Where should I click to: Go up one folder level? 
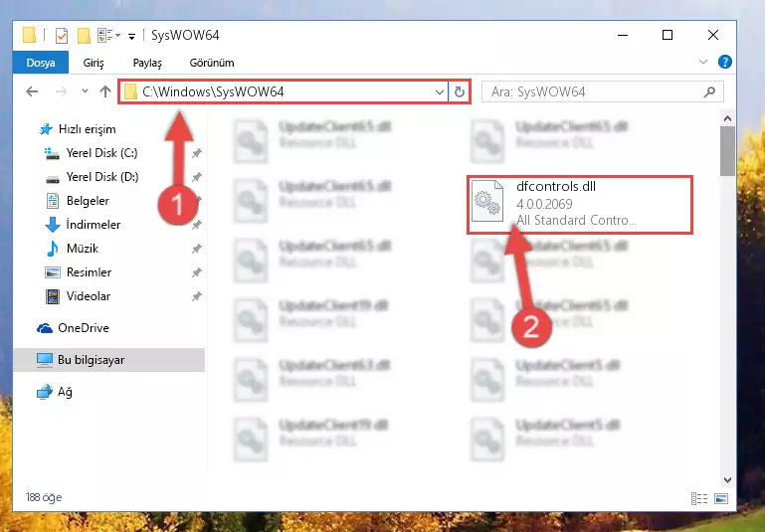104,91
